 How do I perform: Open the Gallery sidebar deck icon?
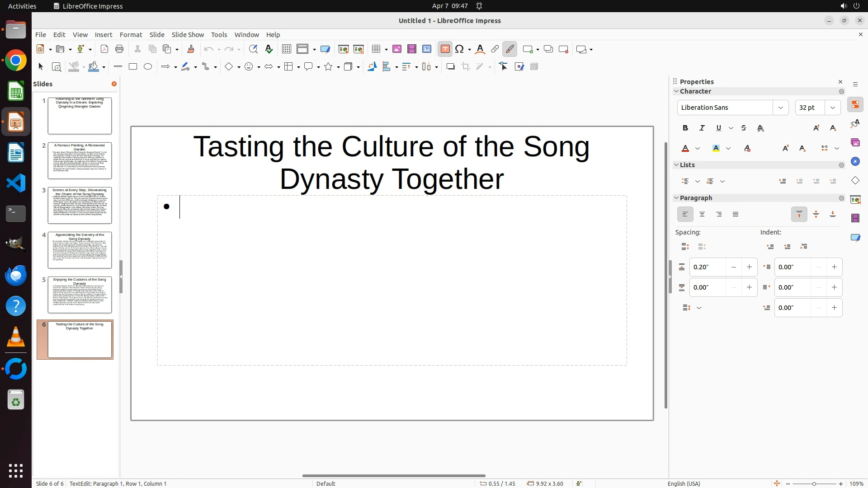855,143
